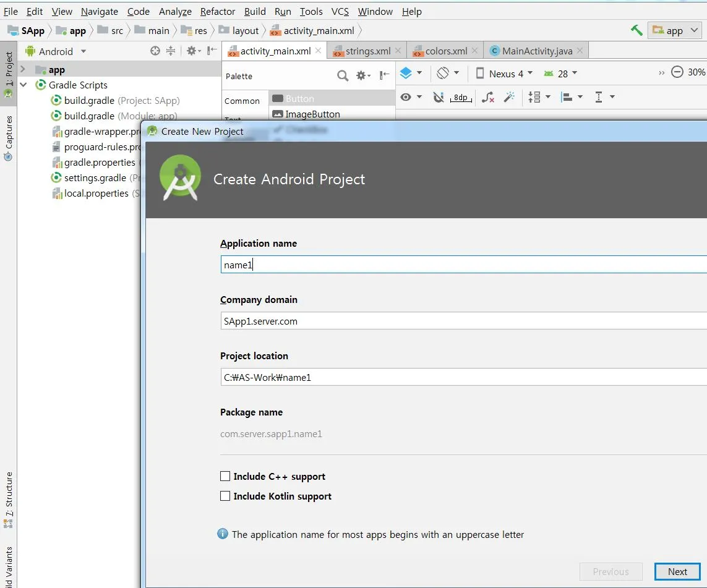This screenshot has width=707, height=588.
Task: Show more toolbar items chevron
Action: tap(661, 72)
